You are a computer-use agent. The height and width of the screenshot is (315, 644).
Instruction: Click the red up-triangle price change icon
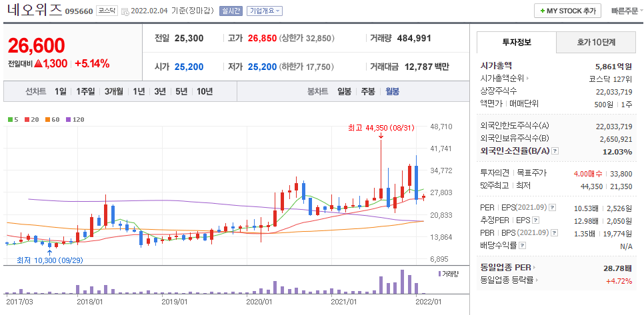(38, 63)
